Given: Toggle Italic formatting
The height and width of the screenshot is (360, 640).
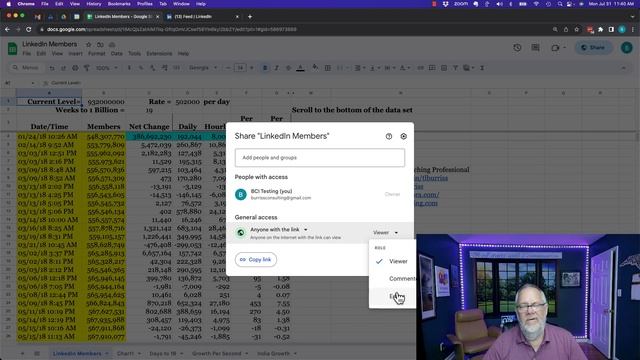Looking at the screenshot, I should (276, 68).
